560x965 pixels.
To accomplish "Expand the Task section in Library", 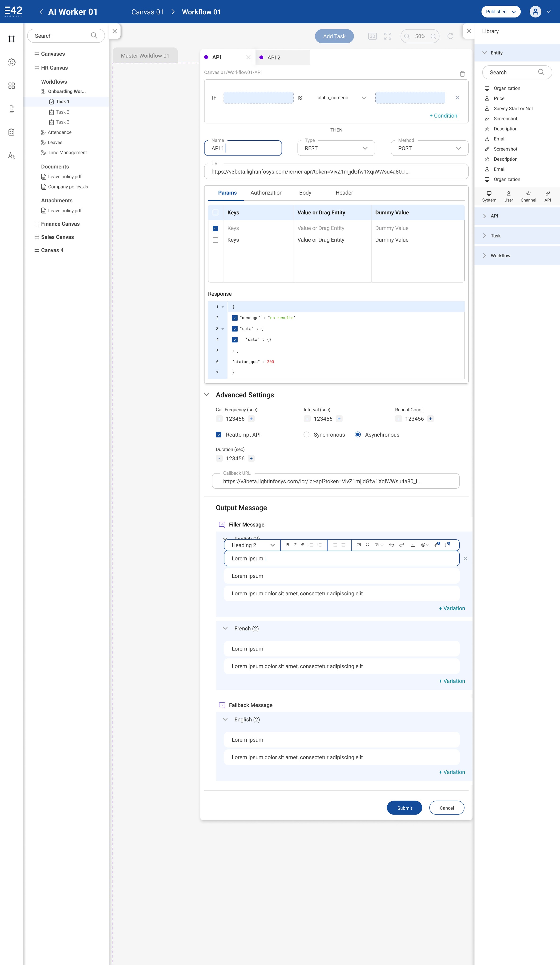I will pyautogui.click(x=495, y=236).
